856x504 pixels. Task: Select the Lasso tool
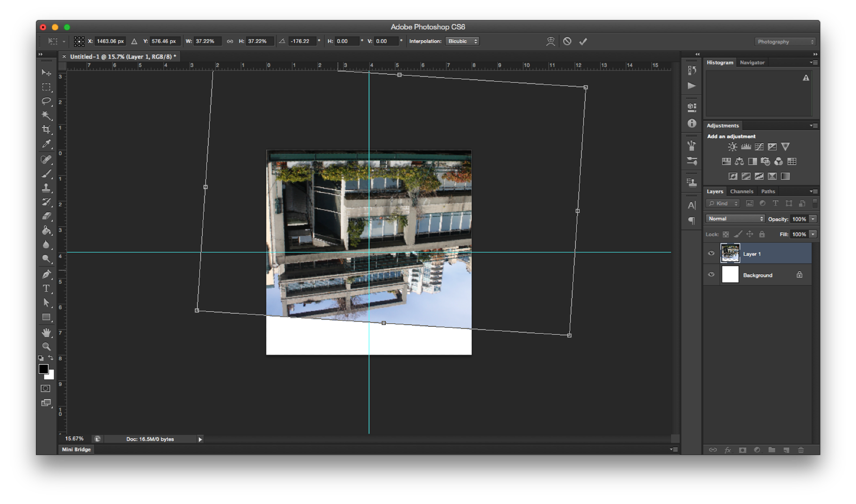click(x=46, y=101)
